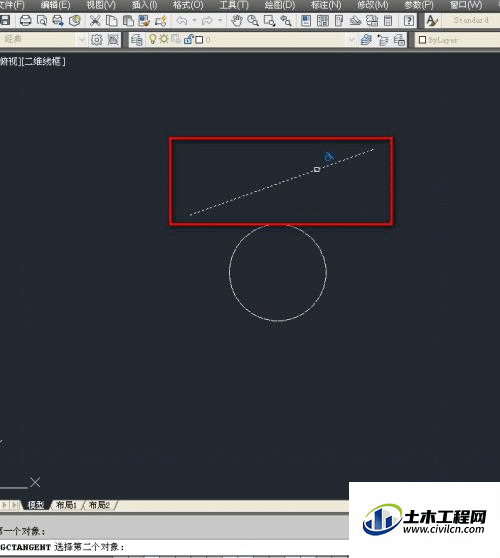Open the 3D Print tool
This screenshot has width=500, height=558.
click(x=75, y=20)
